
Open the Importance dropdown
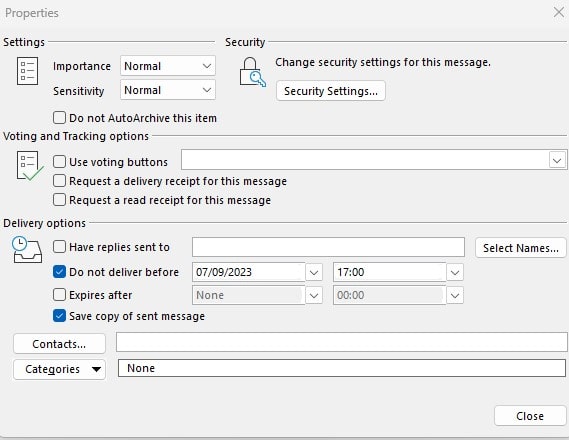pos(168,66)
